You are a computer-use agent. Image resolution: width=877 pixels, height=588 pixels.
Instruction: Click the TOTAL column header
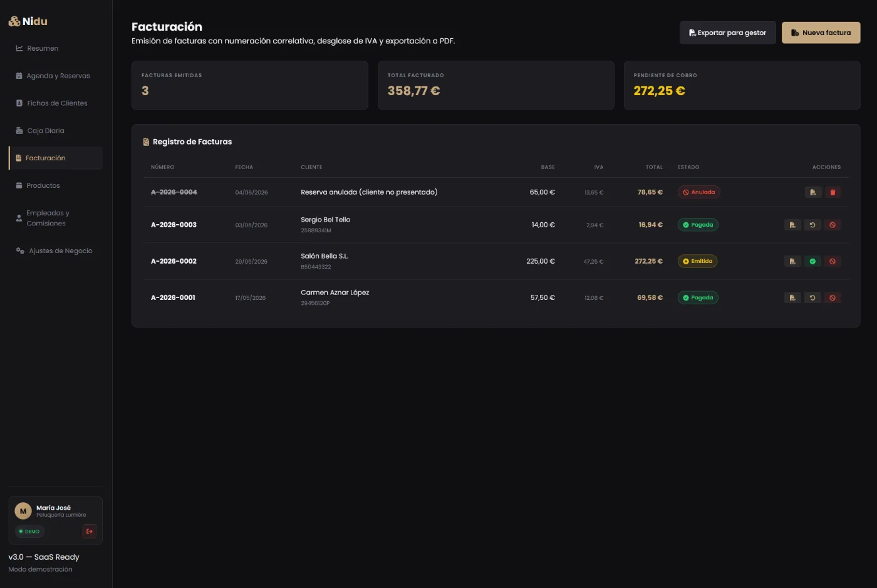654,167
